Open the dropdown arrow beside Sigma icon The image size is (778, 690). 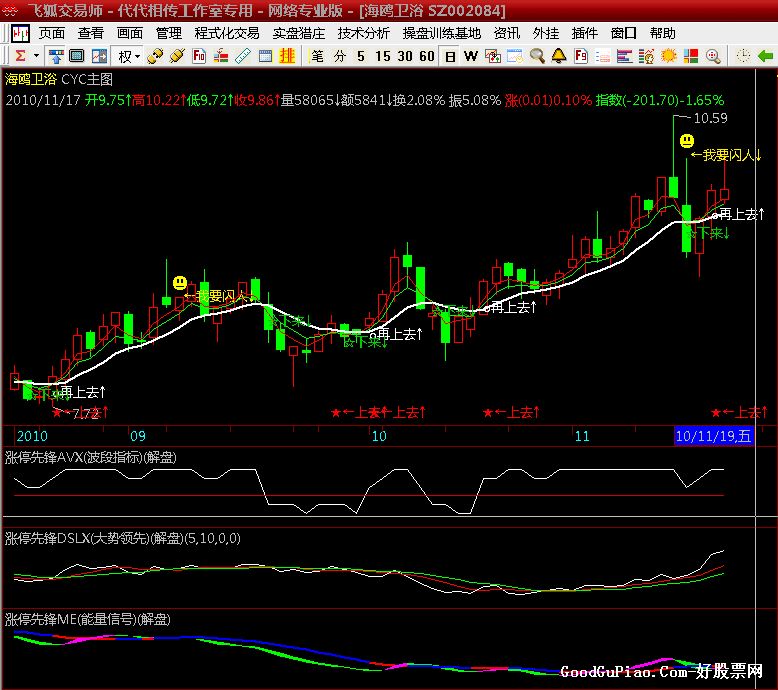(36, 56)
